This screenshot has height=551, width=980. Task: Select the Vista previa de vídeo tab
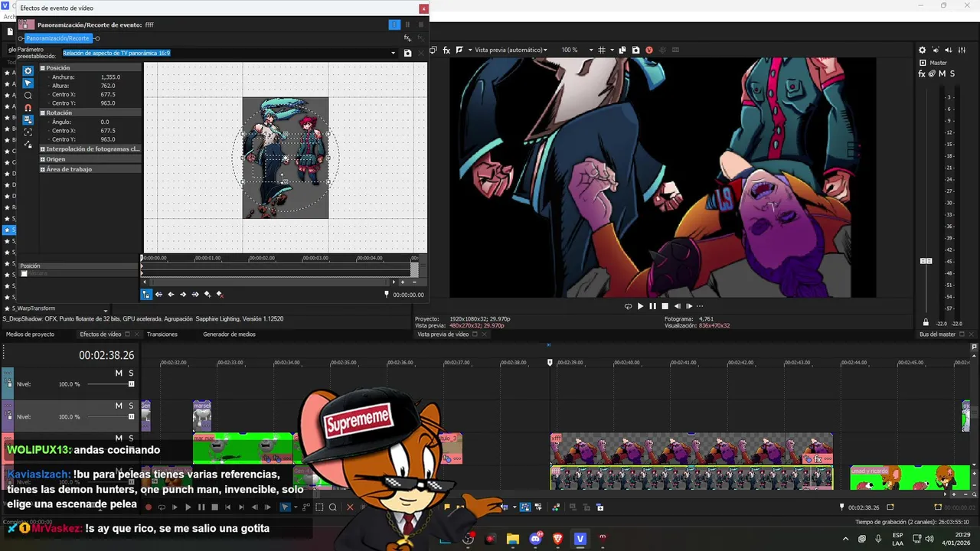click(443, 334)
